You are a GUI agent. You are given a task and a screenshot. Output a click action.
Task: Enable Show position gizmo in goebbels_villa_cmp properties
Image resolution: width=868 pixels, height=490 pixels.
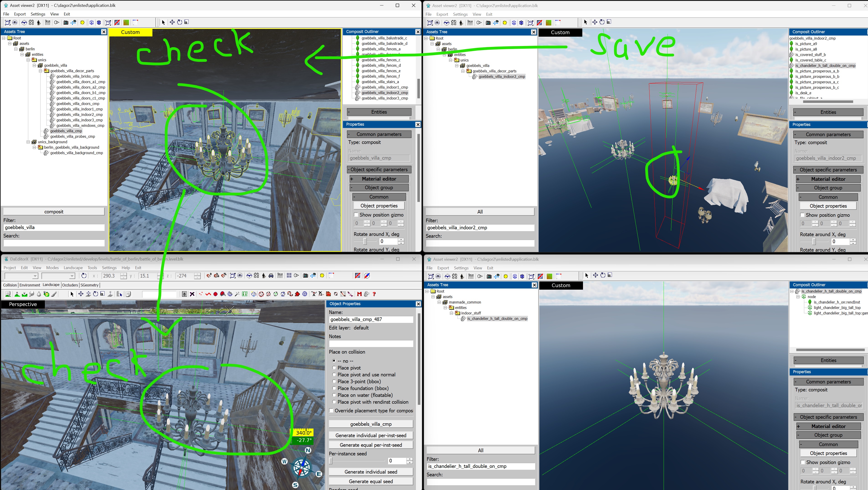(x=356, y=215)
